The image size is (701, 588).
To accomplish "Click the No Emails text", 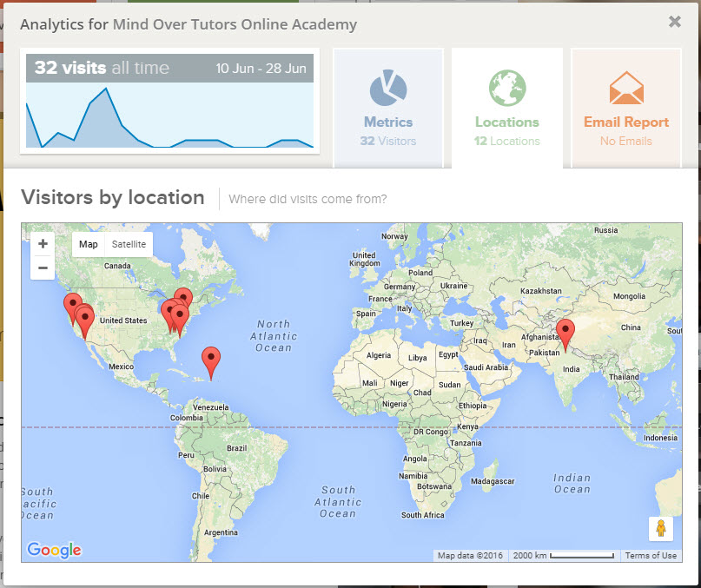I will coord(626,141).
